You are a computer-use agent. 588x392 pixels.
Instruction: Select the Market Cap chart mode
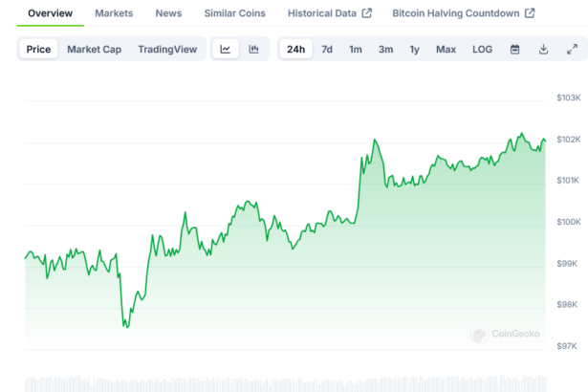(x=94, y=50)
